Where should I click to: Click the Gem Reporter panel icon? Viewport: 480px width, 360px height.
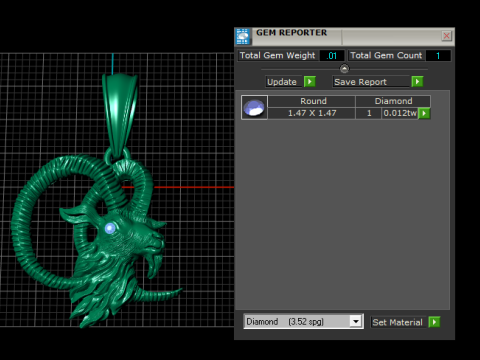click(x=243, y=36)
